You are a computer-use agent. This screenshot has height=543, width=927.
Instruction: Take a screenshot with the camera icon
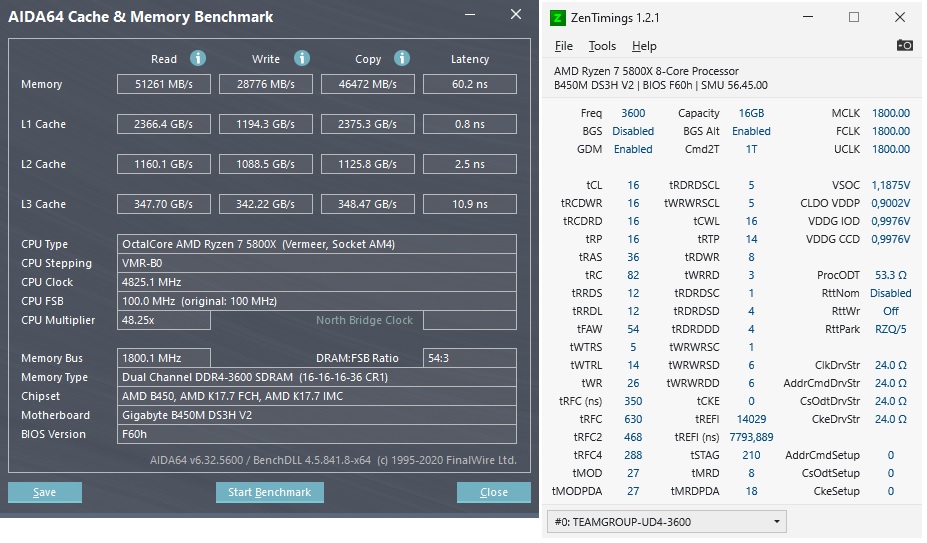904,45
